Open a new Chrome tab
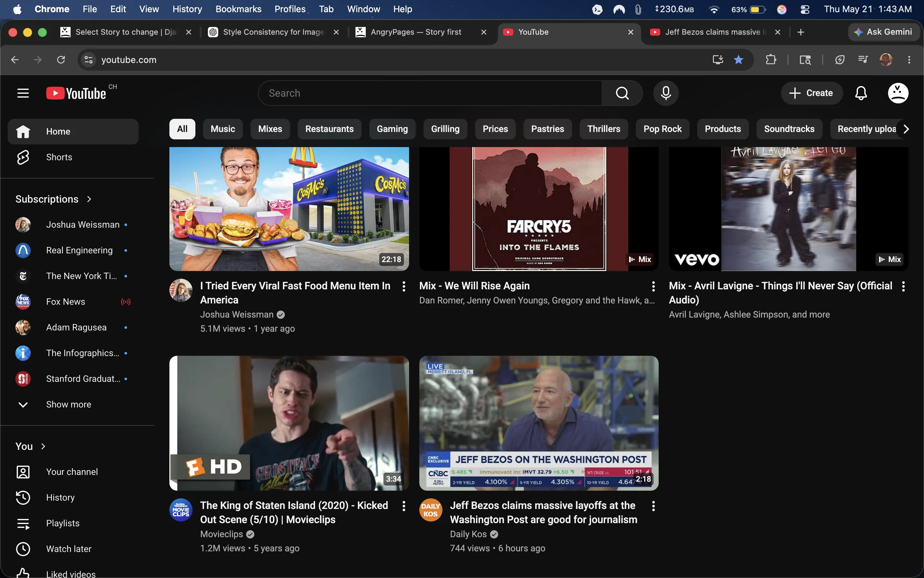924x578 pixels. click(x=801, y=32)
